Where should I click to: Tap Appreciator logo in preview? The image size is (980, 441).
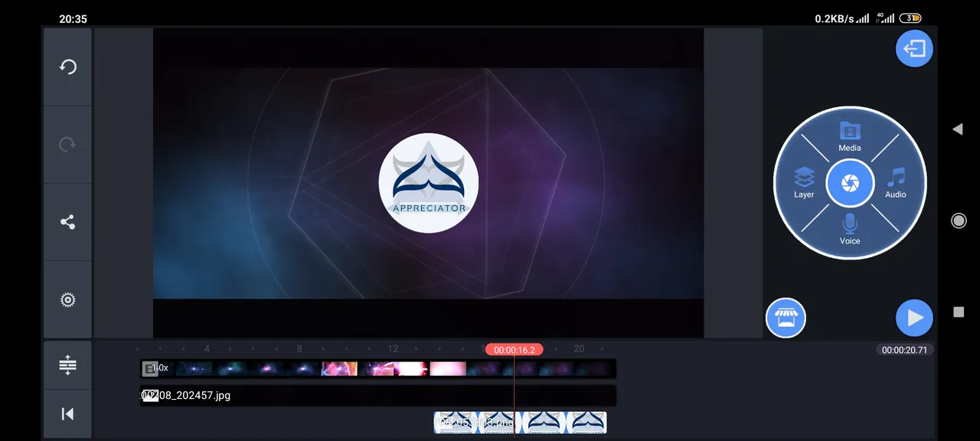click(429, 183)
